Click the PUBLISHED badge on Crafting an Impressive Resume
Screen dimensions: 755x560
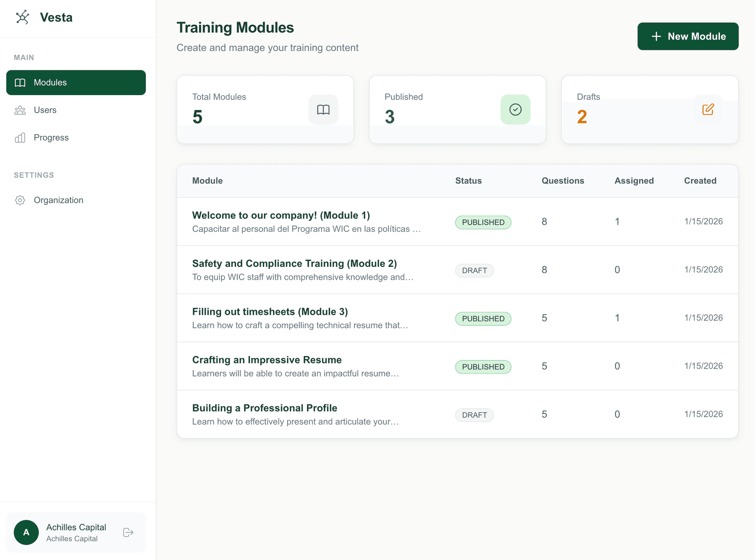pos(483,367)
